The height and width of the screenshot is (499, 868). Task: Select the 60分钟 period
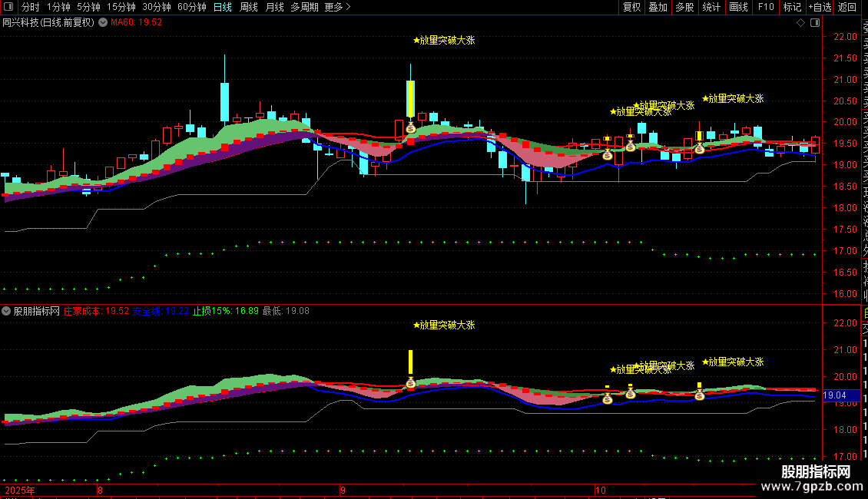[191, 7]
